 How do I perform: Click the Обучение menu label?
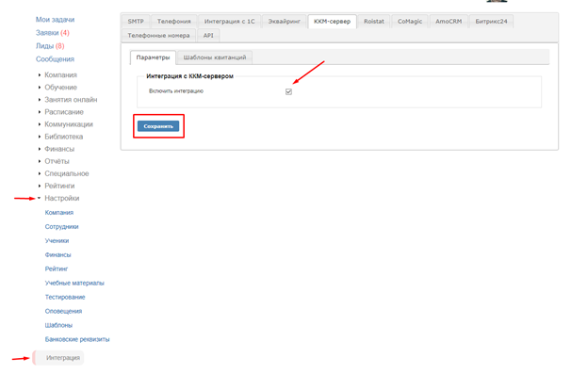60,88
